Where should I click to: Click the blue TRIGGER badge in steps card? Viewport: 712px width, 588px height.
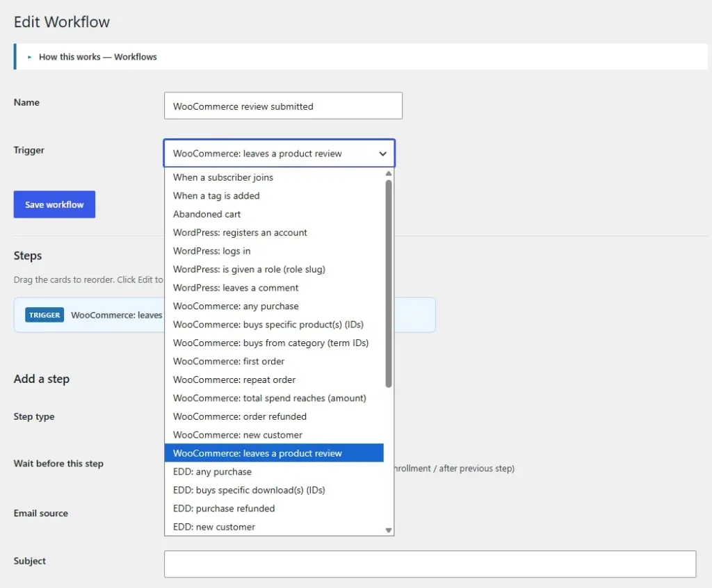coord(44,315)
